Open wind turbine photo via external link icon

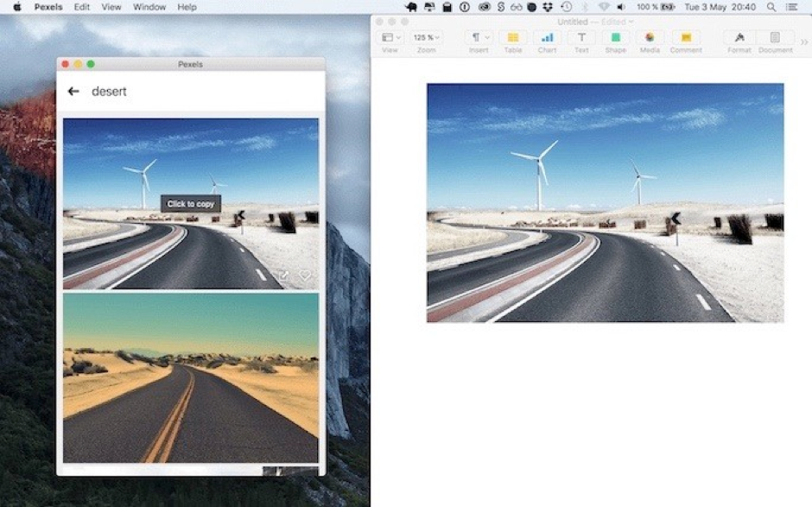click(282, 276)
